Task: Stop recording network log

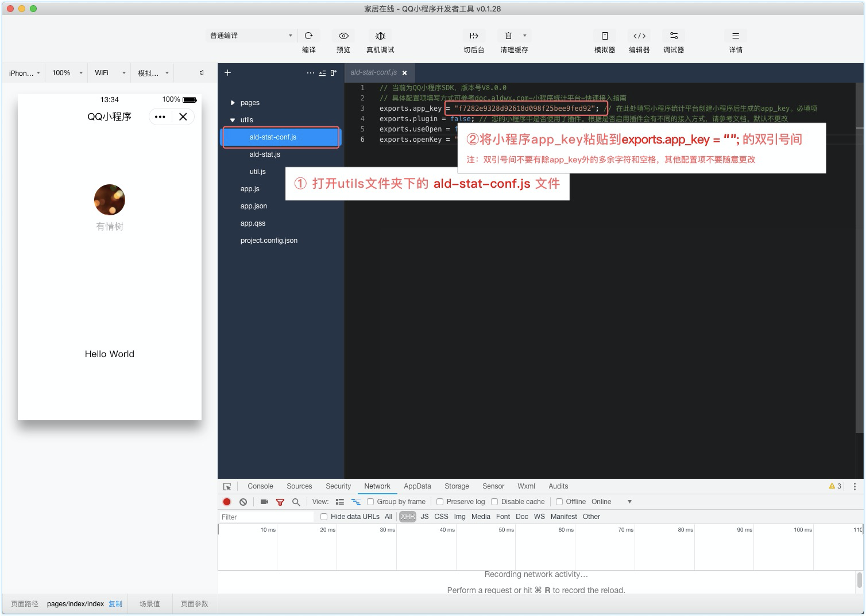Action: pyautogui.click(x=227, y=502)
